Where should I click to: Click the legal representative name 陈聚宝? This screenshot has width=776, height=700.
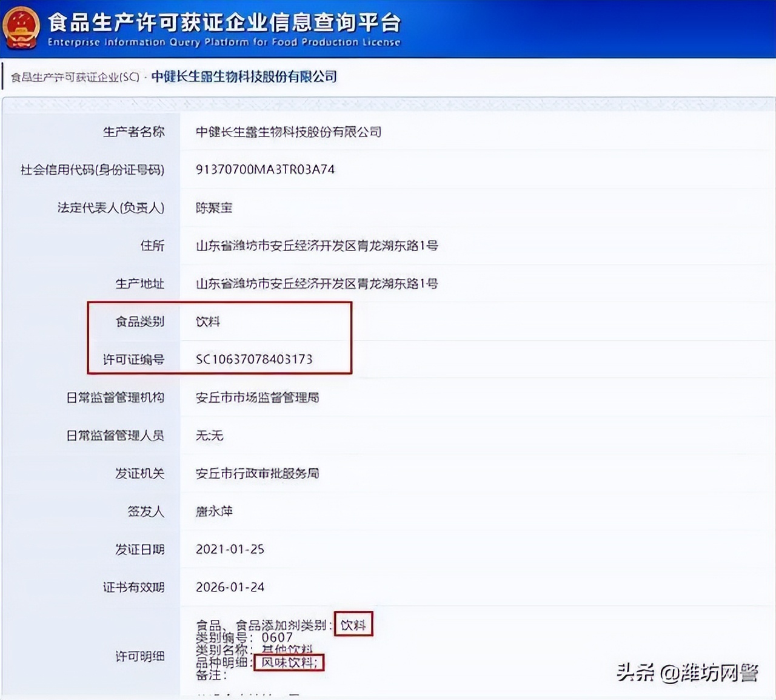(214, 208)
